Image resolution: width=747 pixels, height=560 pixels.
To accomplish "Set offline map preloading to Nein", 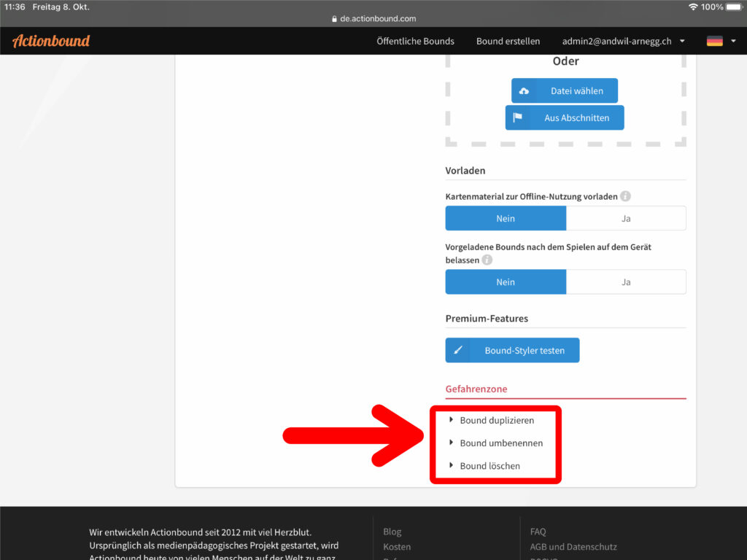I will [506, 218].
